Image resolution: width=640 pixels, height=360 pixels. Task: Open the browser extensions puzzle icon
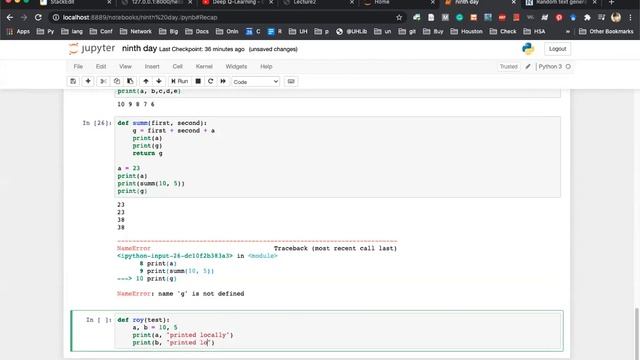[587, 18]
